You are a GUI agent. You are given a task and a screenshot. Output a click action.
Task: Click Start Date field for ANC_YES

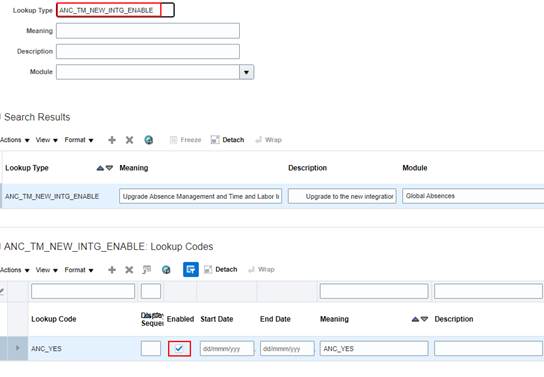point(227,349)
